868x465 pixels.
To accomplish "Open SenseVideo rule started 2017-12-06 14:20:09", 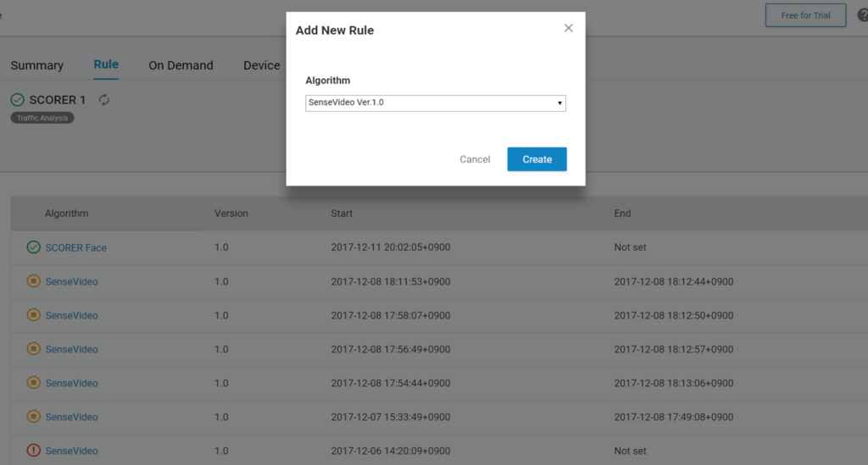I will coord(71,451).
